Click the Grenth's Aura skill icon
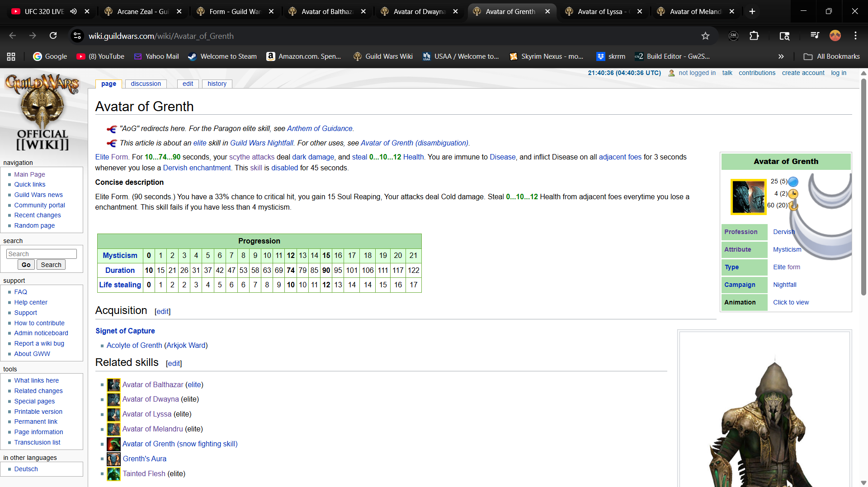This screenshot has width=868, height=487. (x=113, y=459)
